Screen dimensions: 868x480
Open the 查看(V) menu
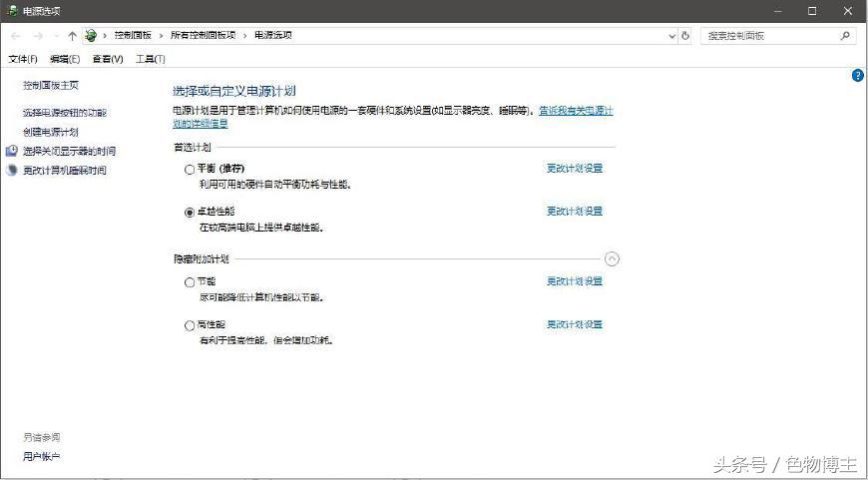[x=108, y=59]
